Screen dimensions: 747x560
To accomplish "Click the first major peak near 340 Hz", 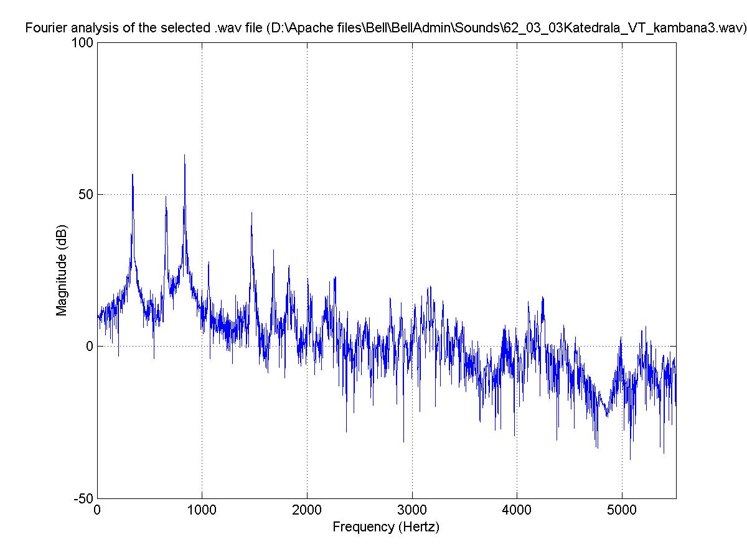I will point(133,176).
